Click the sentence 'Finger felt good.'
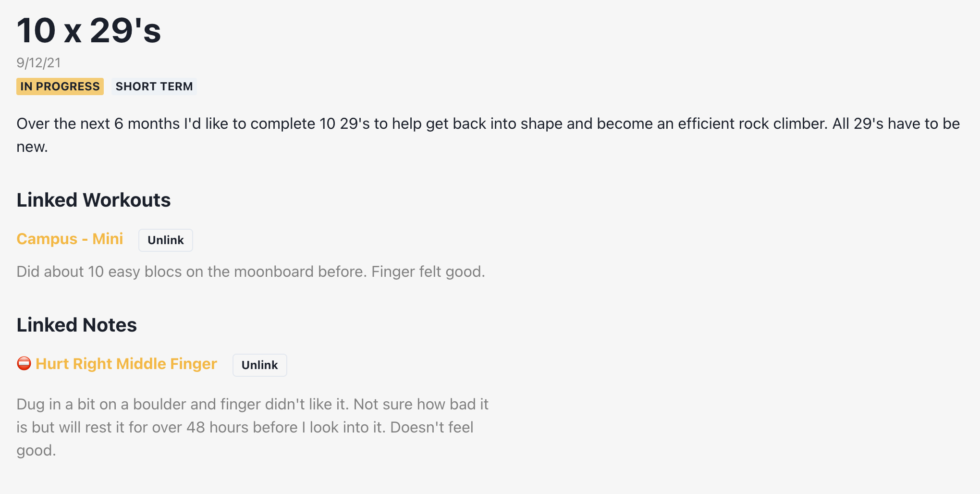The width and height of the screenshot is (980, 494). pyautogui.click(x=428, y=272)
